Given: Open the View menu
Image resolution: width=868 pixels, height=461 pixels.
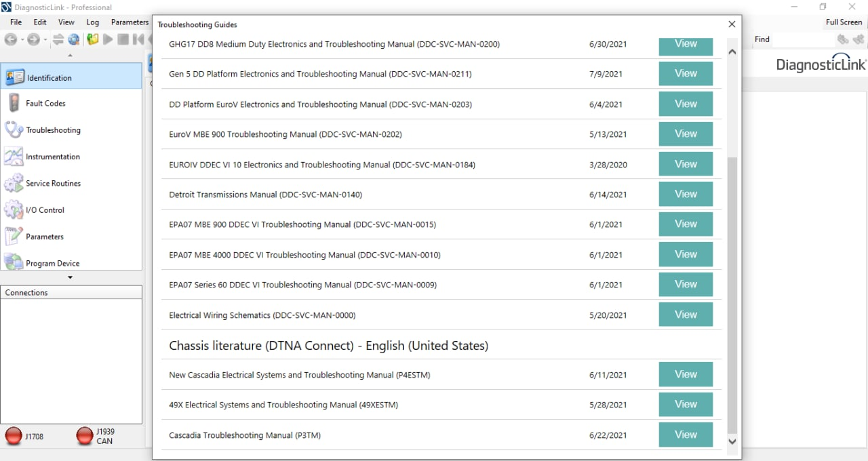Looking at the screenshot, I should 66,22.
